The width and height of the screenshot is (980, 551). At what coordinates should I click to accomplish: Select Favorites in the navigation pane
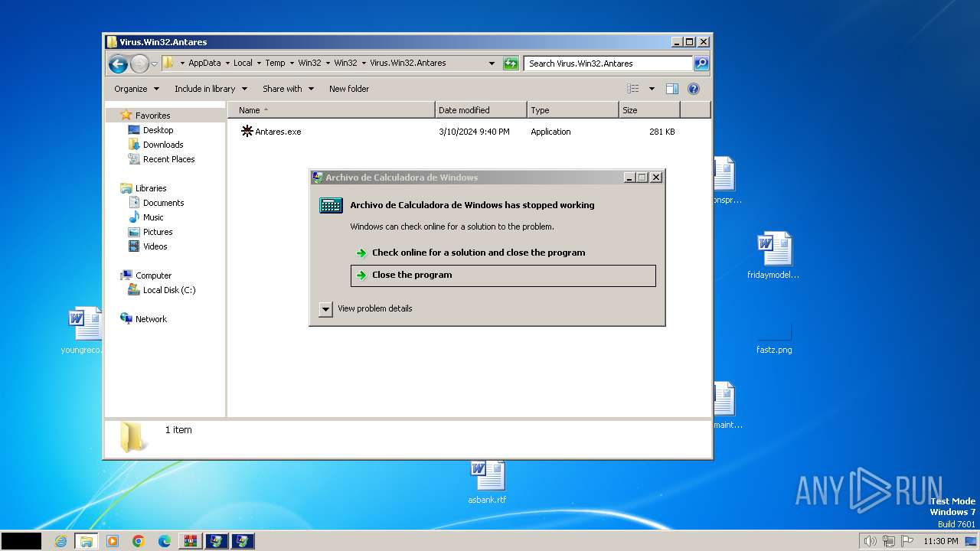point(152,116)
